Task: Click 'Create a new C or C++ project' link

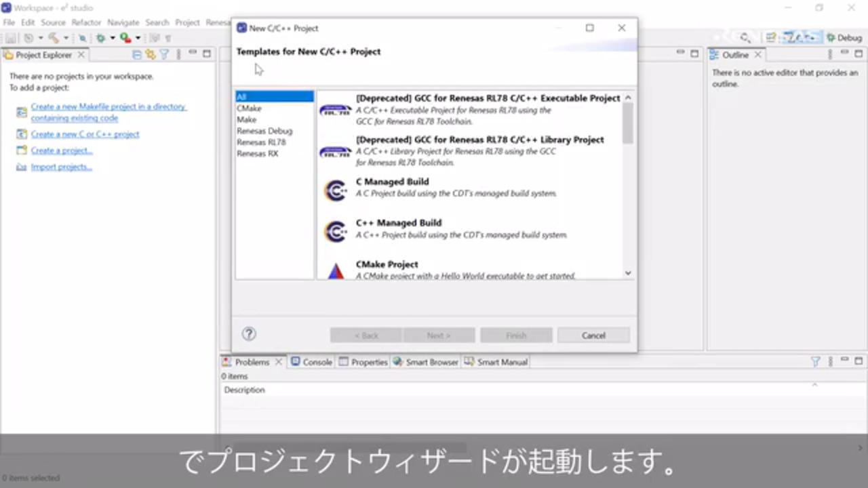Action: (x=85, y=134)
